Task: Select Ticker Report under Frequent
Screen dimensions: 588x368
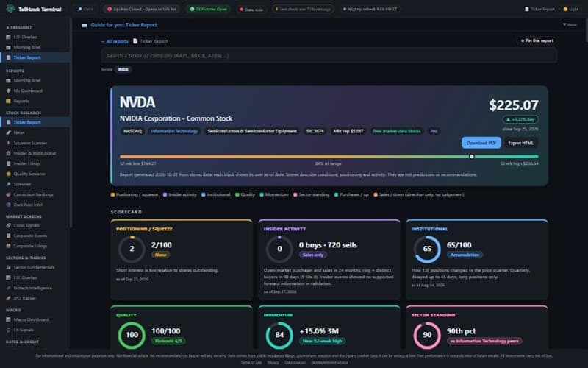Action: tap(35, 57)
